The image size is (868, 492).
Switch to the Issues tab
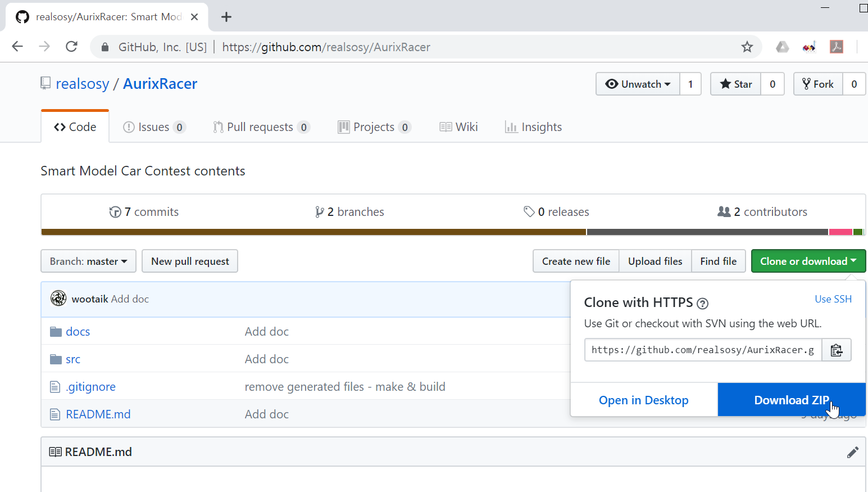click(x=154, y=127)
